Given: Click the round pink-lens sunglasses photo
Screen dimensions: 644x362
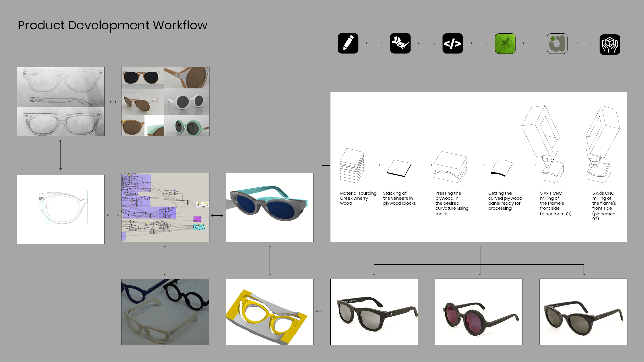Looking at the screenshot, I should pos(479,312).
